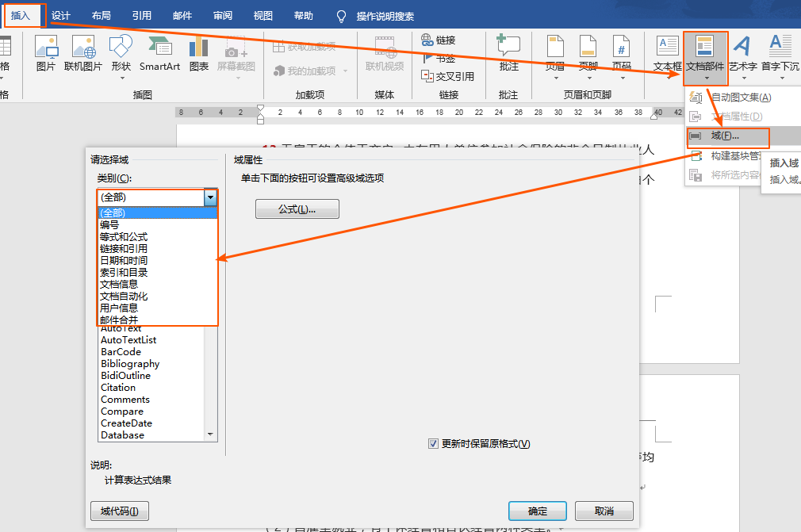Screen dimensions: 801x532
Task: Select BarCode in the field names list
Action: tap(121, 351)
